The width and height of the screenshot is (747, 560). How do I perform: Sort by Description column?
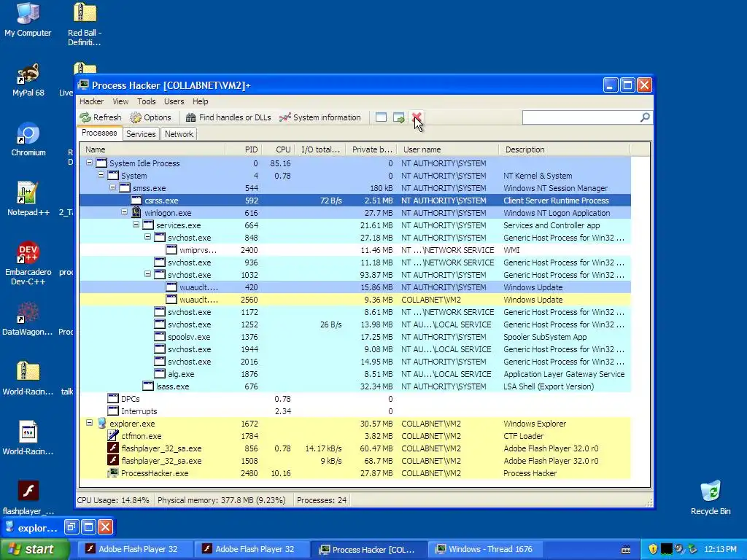click(x=565, y=149)
